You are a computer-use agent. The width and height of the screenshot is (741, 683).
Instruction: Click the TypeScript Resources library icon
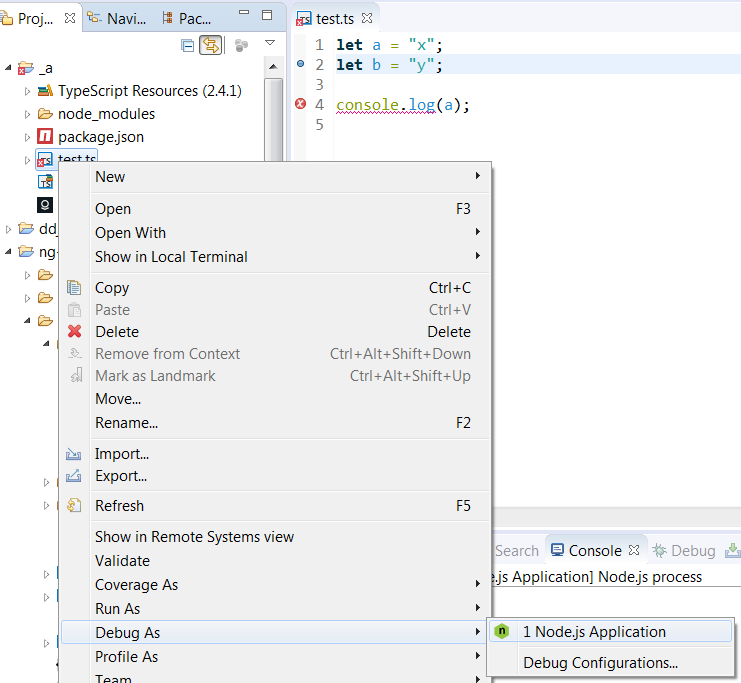pyautogui.click(x=45, y=90)
